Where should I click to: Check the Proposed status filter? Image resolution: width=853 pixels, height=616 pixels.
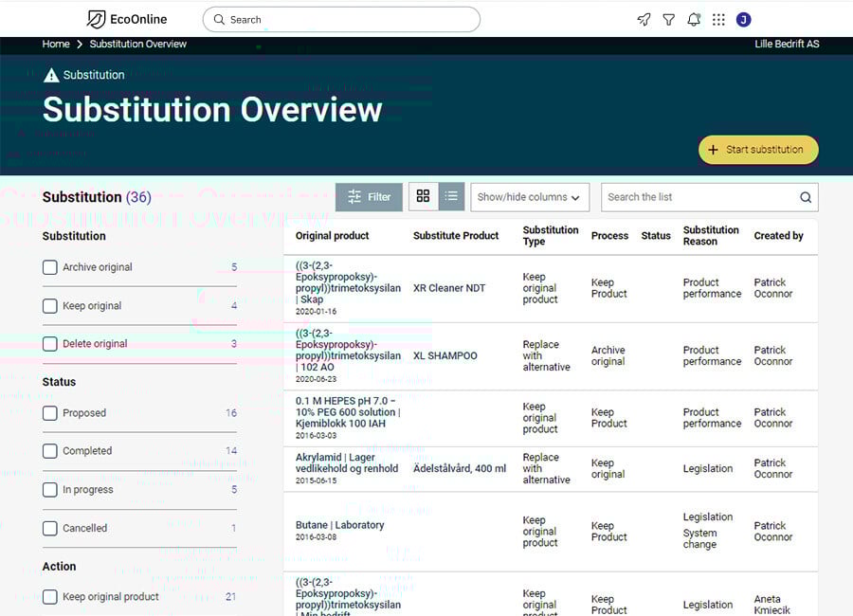tap(50, 413)
